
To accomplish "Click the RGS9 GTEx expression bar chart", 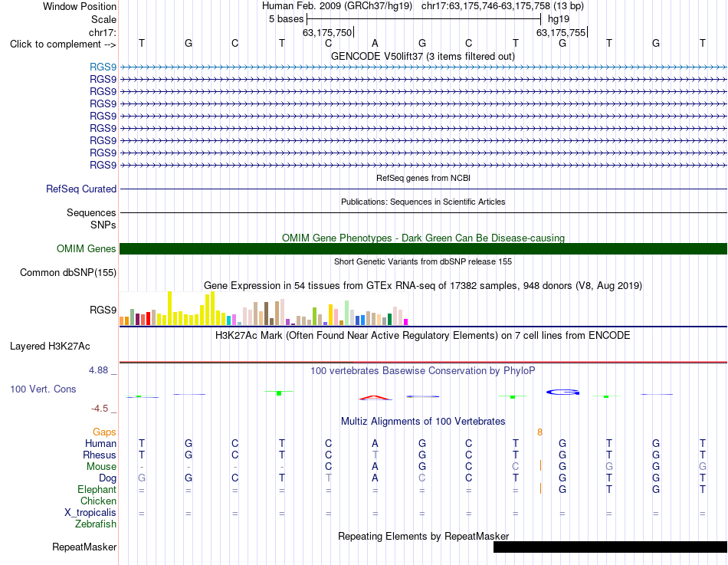I will tap(264, 308).
